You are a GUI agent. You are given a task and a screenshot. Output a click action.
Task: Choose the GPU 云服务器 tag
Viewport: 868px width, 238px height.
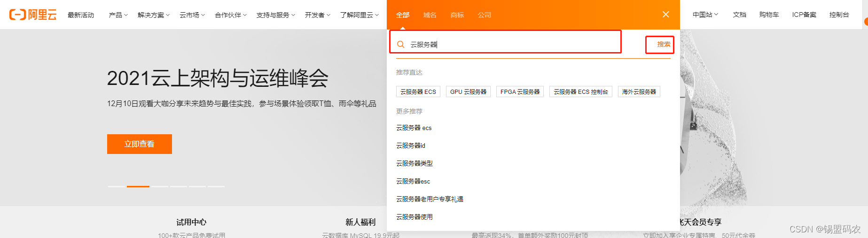pyautogui.click(x=469, y=92)
